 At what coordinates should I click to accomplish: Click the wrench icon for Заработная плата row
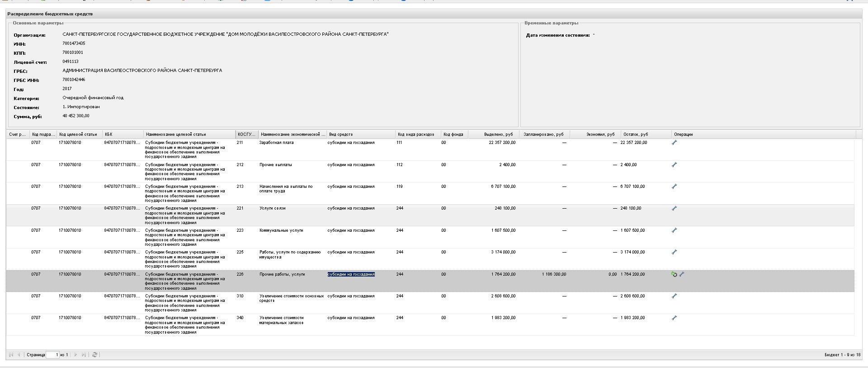click(674, 143)
